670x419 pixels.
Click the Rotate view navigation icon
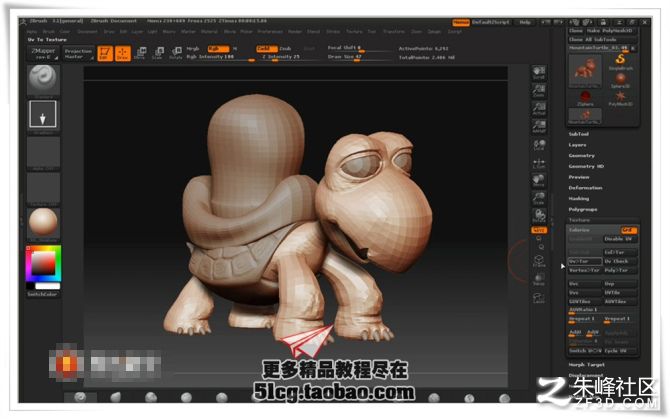coord(539,216)
